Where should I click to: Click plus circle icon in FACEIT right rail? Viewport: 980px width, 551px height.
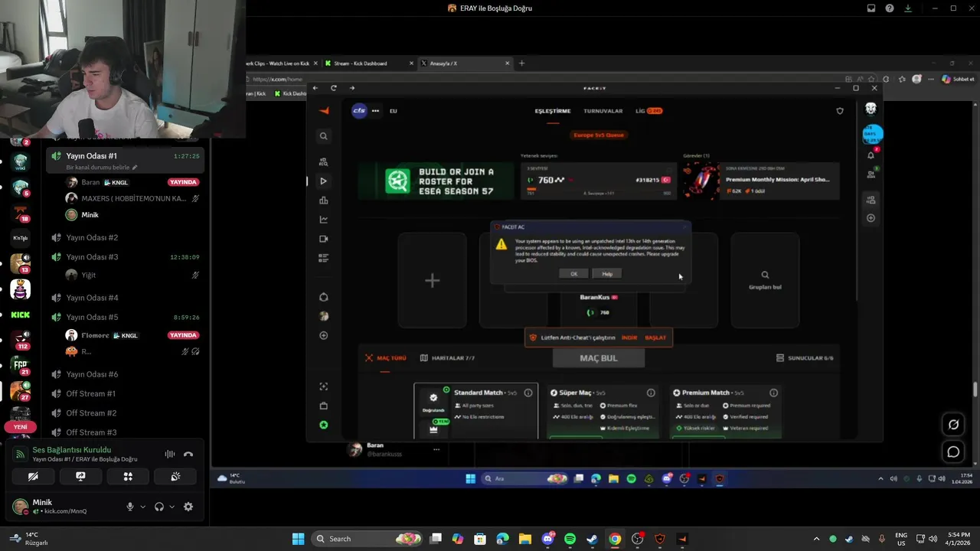[871, 218]
